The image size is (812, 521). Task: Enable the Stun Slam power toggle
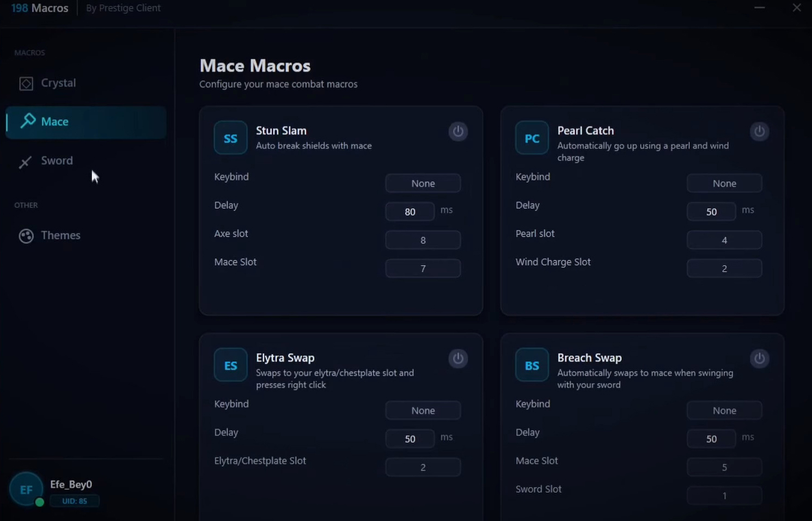tap(457, 131)
